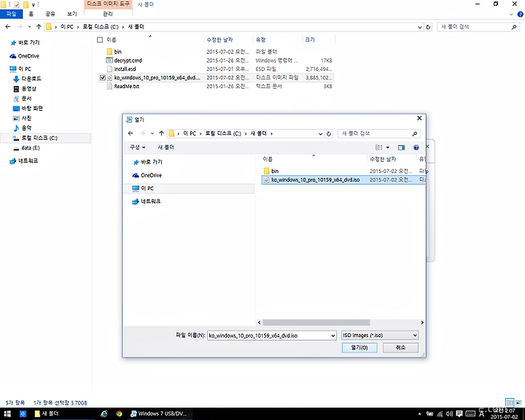
Task: Expand the file name combo box
Action: tap(332, 335)
